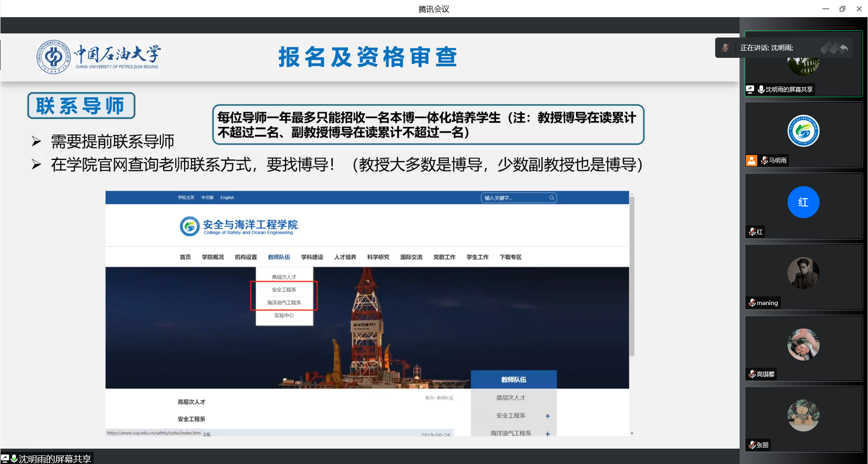
Task: Click muted mic icon next to 马明雨
Action: point(764,160)
